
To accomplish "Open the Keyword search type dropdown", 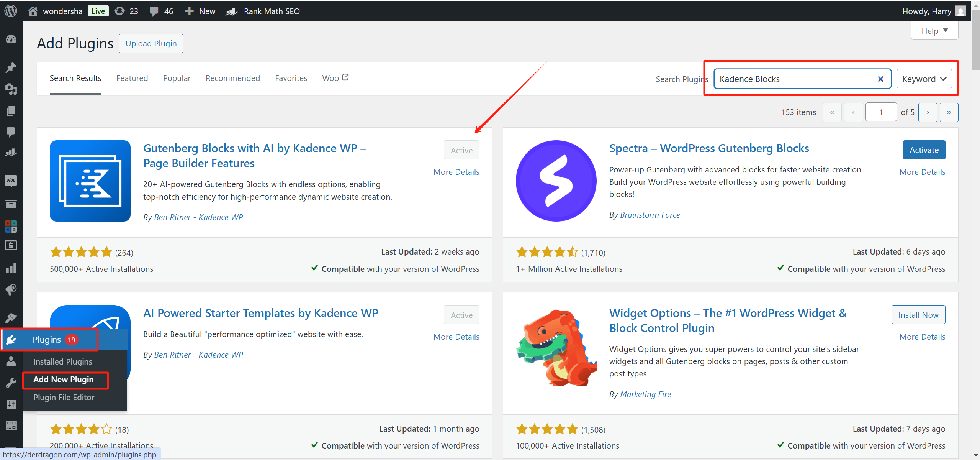I will click(924, 79).
